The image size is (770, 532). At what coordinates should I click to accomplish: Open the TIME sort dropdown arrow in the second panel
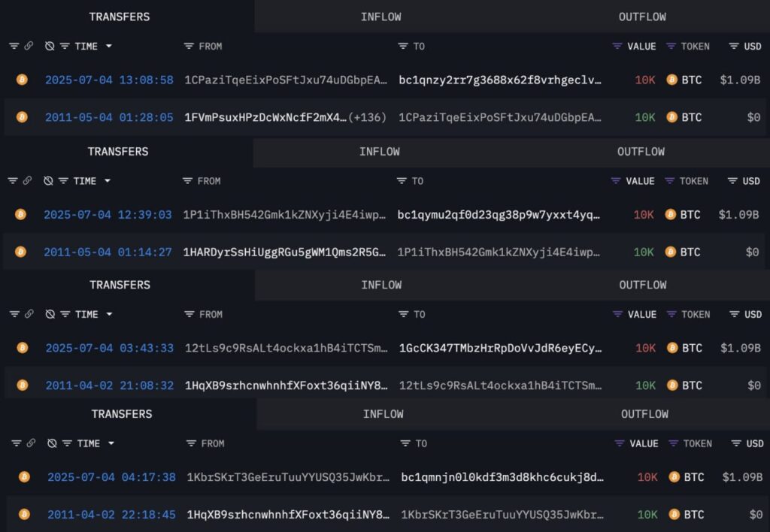coord(108,181)
